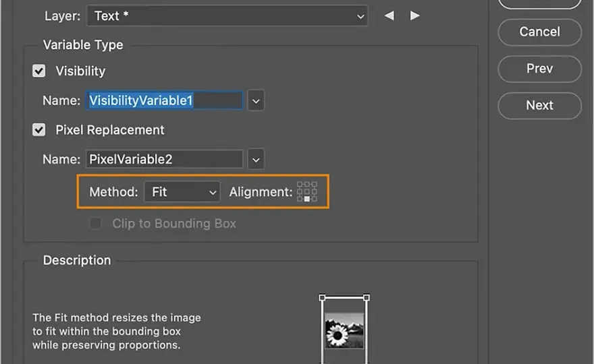Advance to next layer using right arrow
The width and height of the screenshot is (594, 364).
click(415, 16)
